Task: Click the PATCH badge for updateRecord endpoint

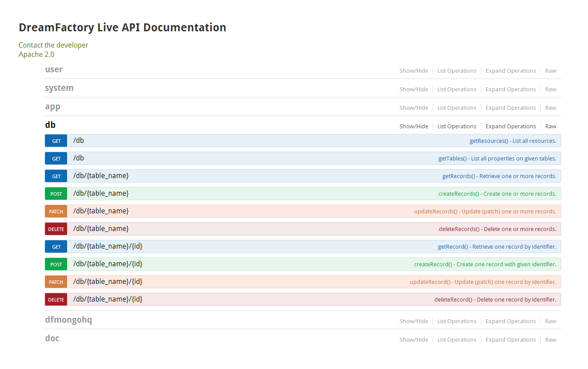Action: [x=56, y=281]
